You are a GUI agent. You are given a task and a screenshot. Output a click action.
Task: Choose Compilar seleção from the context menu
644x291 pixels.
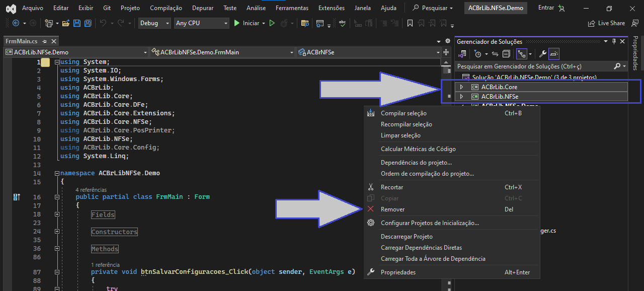click(452, 113)
